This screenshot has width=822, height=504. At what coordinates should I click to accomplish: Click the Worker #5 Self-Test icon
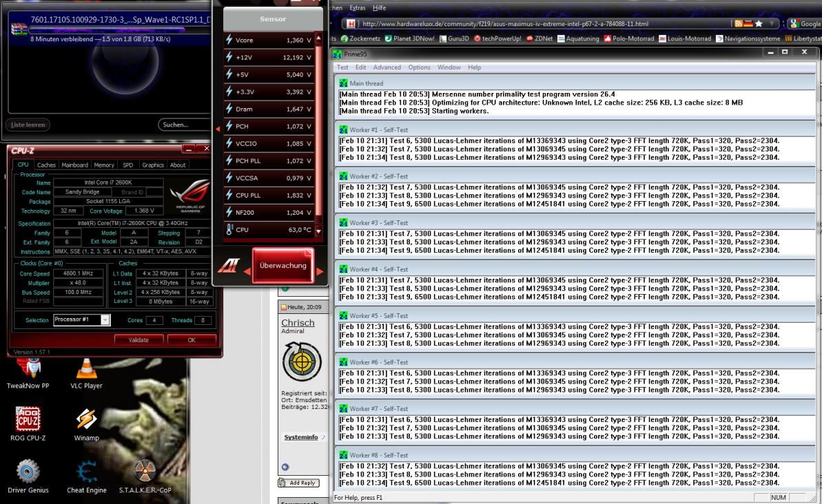click(x=343, y=315)
